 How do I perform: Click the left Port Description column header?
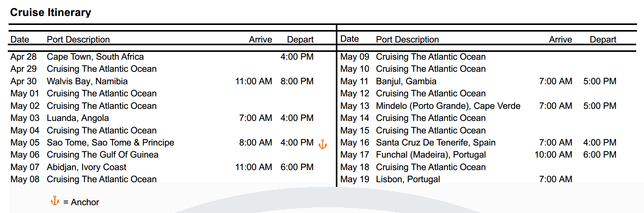click(x=78, y=39)
